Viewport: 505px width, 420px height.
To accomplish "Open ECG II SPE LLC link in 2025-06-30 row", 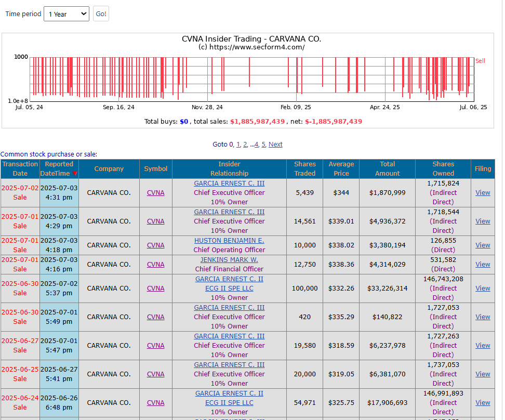I will tap(229, 288).
